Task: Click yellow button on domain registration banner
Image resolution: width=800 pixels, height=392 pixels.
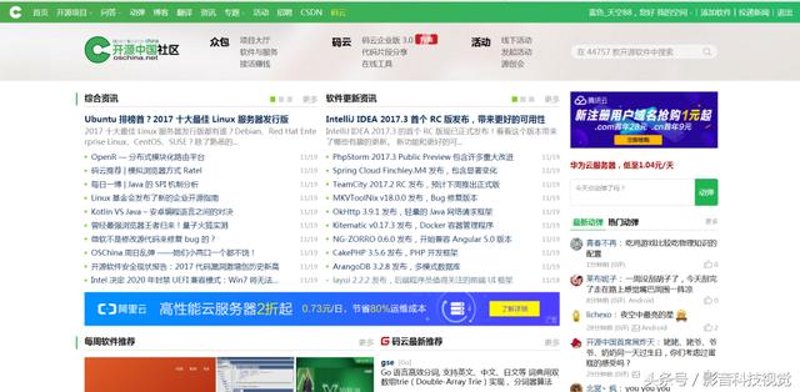Action: [638, 140]
